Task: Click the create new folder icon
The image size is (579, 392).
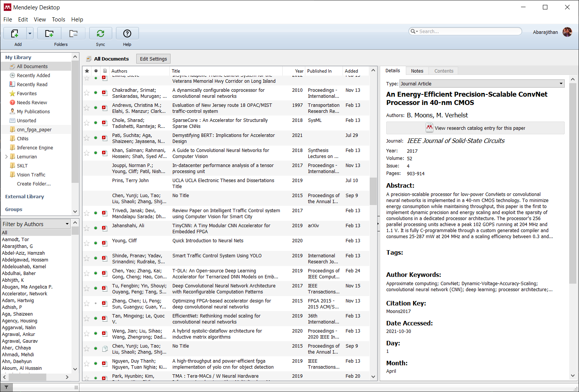Action: (x=49, y=33)
